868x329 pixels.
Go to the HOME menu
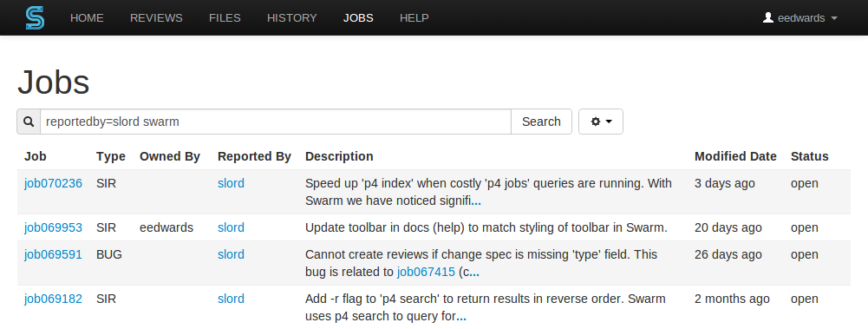click(87, 17)
